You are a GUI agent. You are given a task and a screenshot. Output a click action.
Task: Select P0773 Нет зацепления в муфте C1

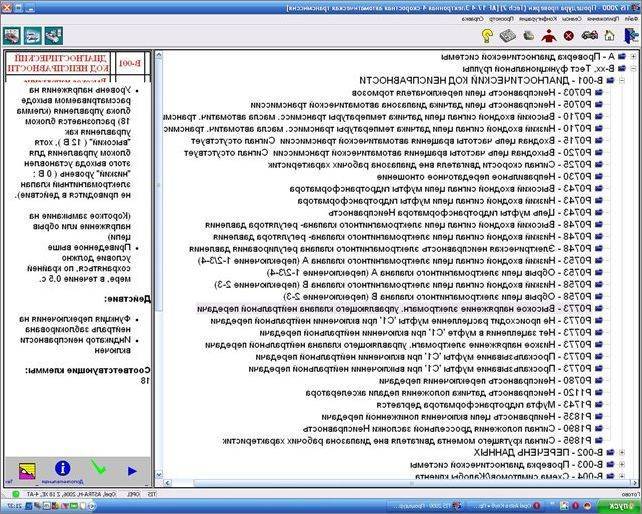coord(426,333)
